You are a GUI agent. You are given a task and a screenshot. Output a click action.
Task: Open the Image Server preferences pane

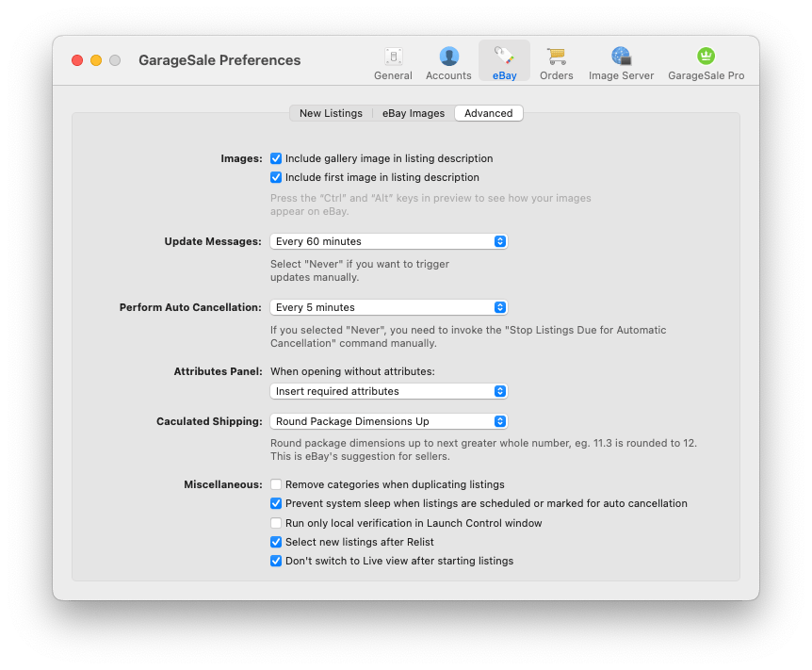(621, 63)
